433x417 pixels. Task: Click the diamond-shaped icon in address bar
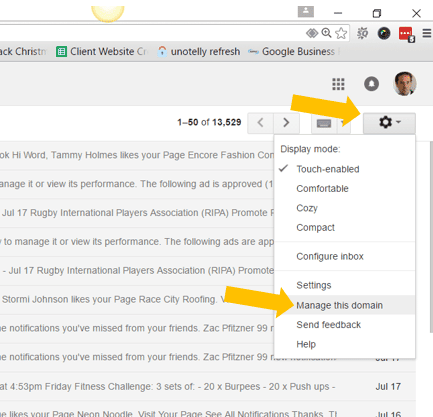[x=312, y=33]
